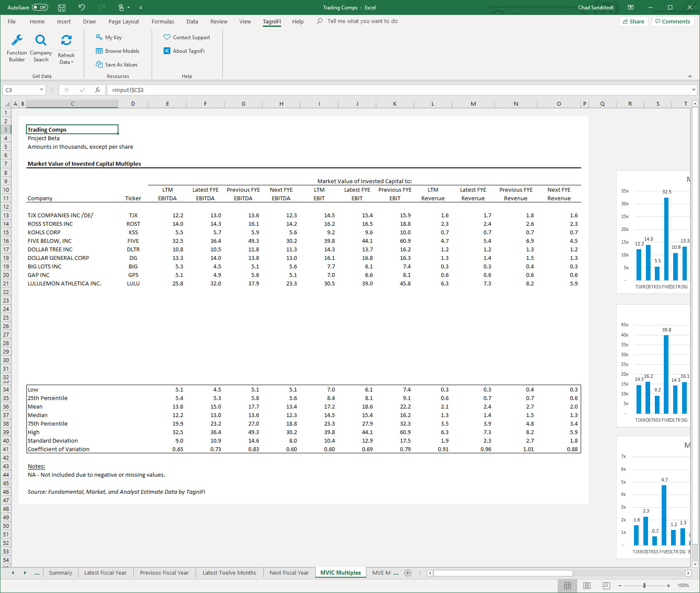The height and width of the screenshot is (593, 700).
Task: Open the Name Box dropdown
Action: tap(41, 90)
